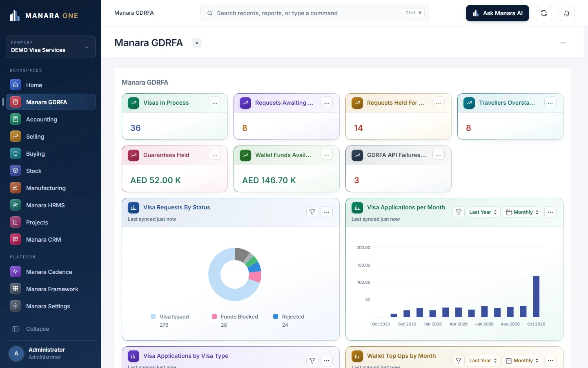Image resolution: width=588 pixels, height=368 pixels.
Task: Open the Manara Cadence platform icon
Action: point(16,272)
